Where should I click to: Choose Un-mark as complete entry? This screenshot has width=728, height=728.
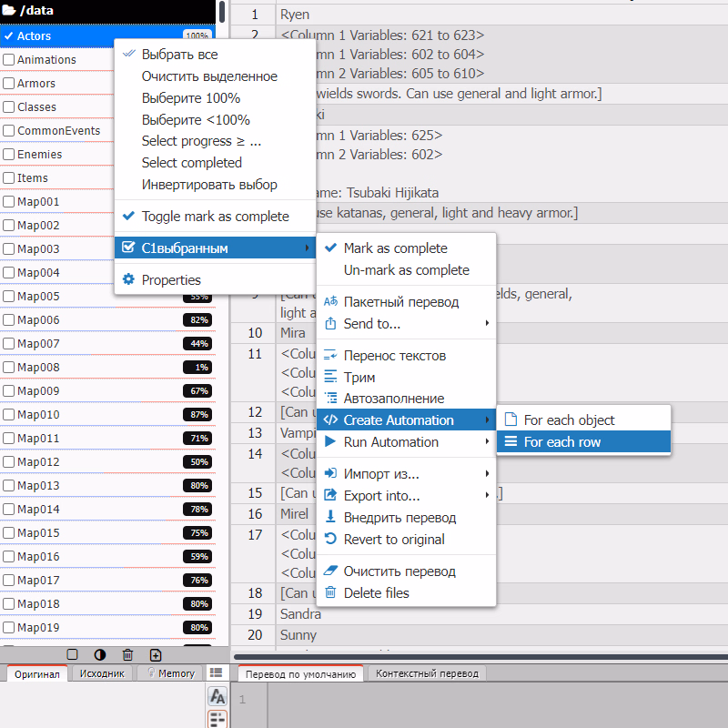tap(406, 269)
